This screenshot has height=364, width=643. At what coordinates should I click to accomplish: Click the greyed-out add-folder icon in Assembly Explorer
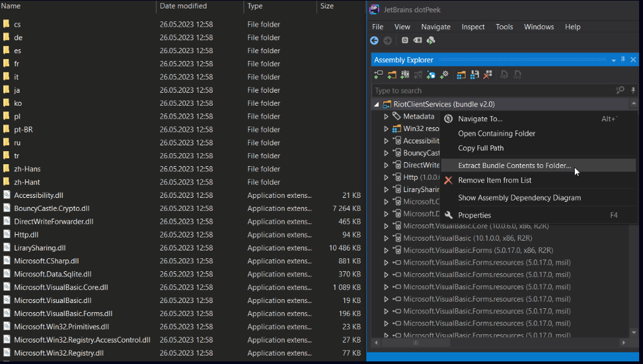pyautogui.click(x=418, y=75)
